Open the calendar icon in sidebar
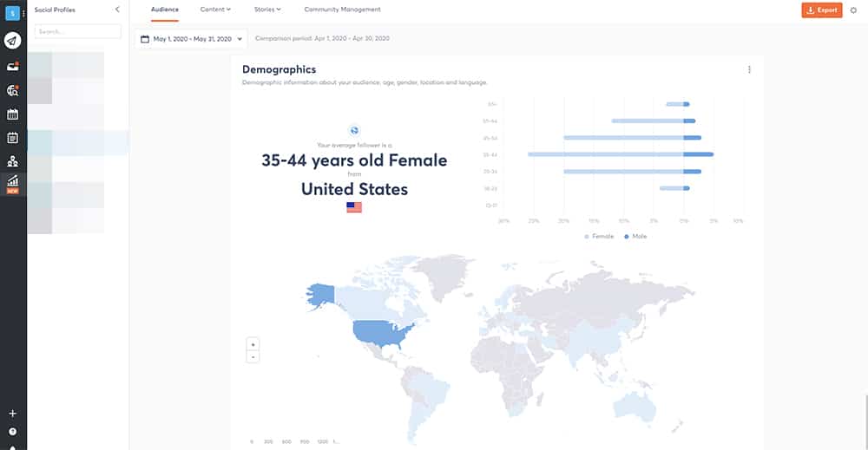Image resolution: width=868 pixels, height=450 pixels. (x=13, y=114)
